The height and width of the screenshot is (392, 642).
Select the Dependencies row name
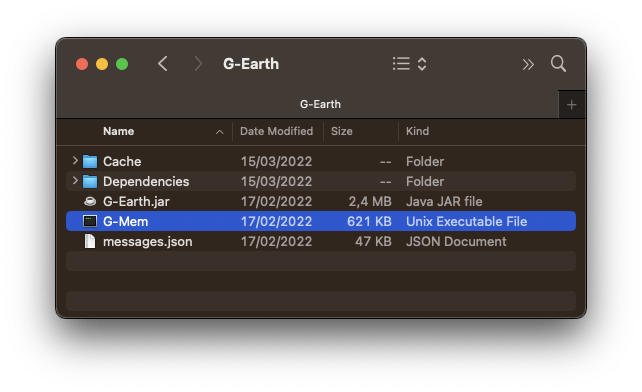pyautogui.click(x=146, y=181)
